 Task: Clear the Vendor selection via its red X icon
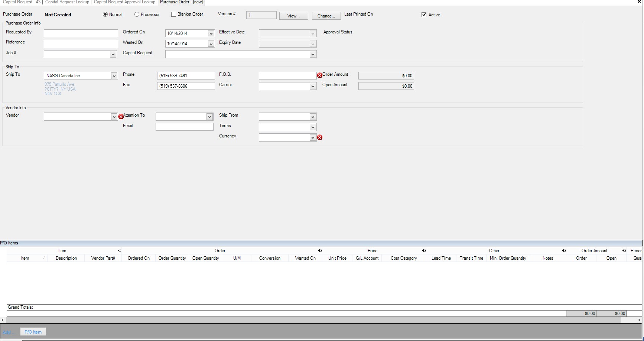121,116
